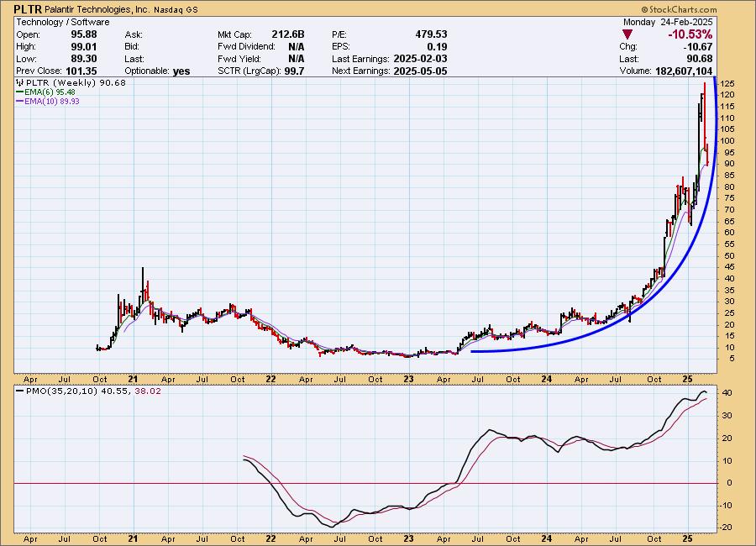Screen dimensions: 756x546
Task: Click the -20 label on PMO axis
Action: [726, 528]
